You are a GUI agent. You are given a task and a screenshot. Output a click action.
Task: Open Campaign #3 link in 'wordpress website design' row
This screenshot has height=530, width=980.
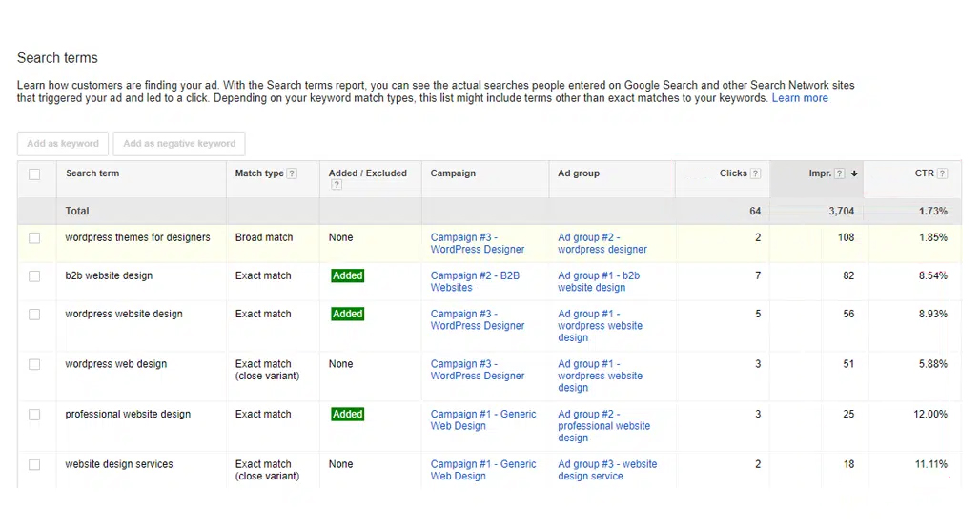[x=478, y=319]
